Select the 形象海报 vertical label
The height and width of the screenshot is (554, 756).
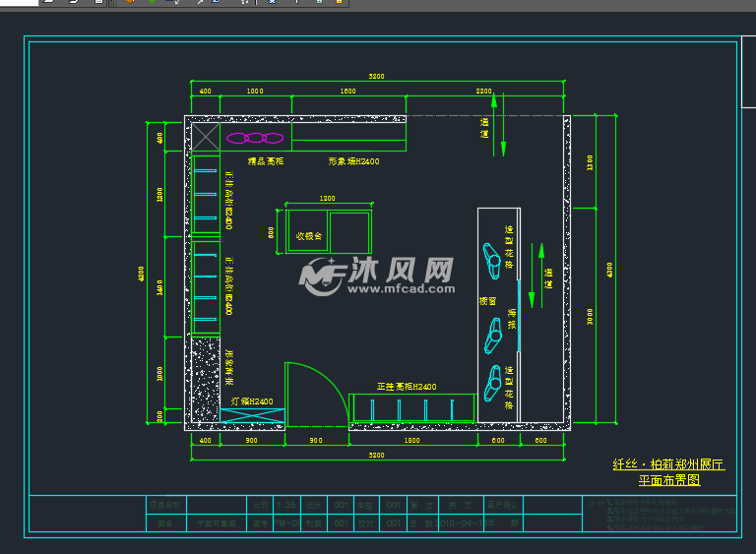229,367
